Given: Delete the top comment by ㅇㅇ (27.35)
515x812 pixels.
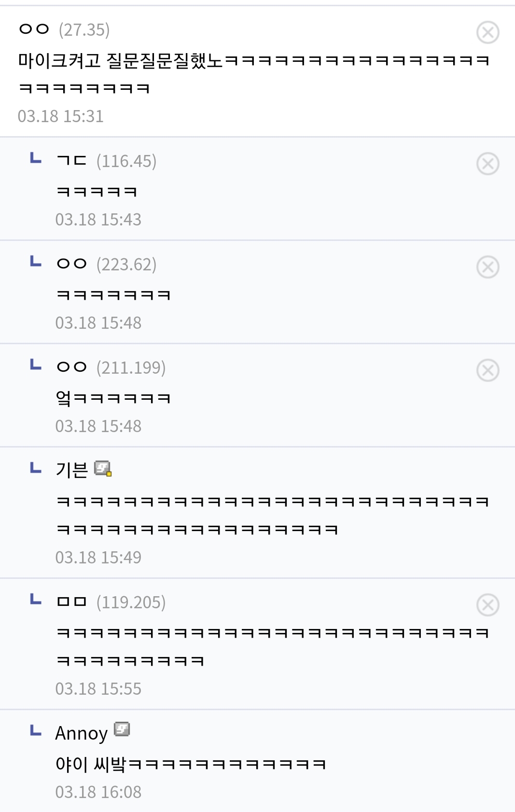Looking at the screenshot, I should click(487, 32).
